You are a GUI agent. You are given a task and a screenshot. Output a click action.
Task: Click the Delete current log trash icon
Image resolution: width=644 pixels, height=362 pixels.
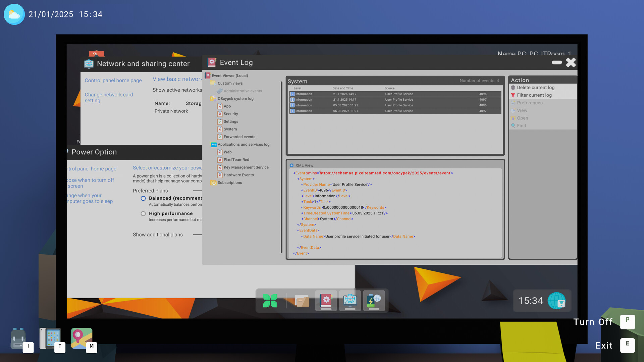pos(514,87)
